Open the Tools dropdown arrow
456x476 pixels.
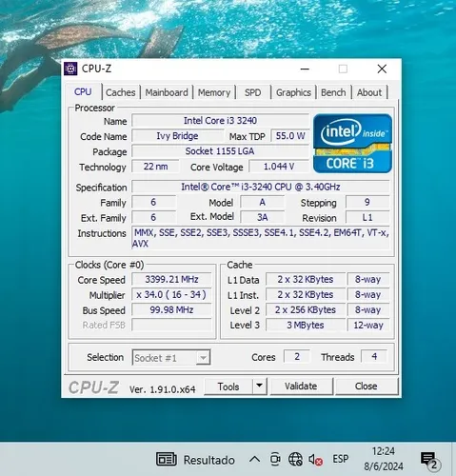tap(260, 386)
